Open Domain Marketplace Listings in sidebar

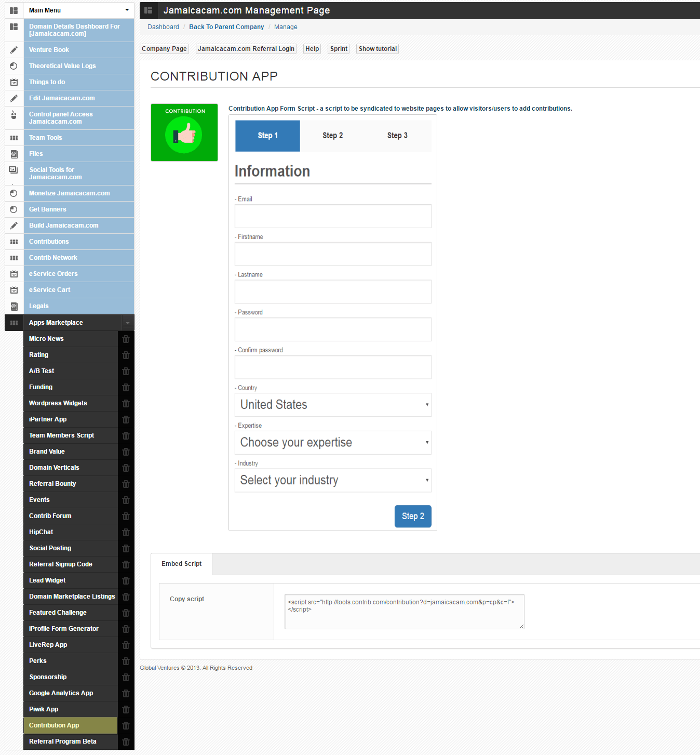pyautogui.click(x=71, y=597)
